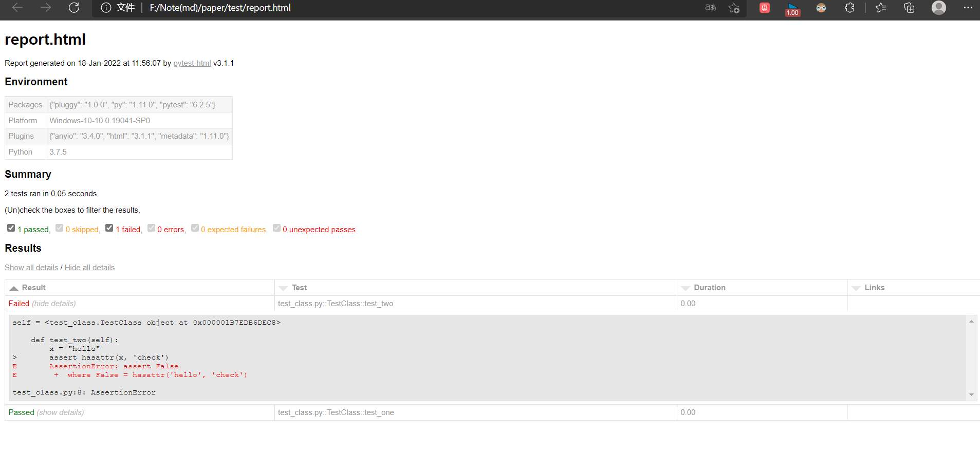
Task: Toggle the '0 unexpected passes' filter checkbox
Action: coord(276,228)
